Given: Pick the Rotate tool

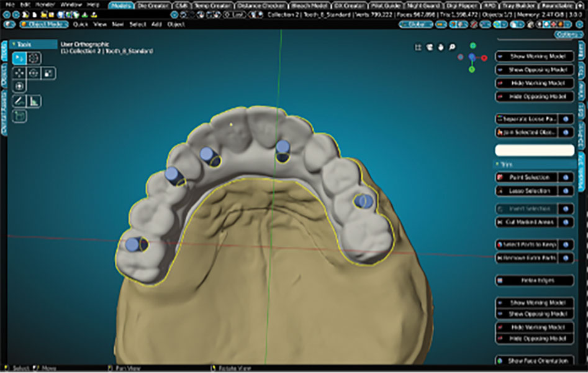Looking at the screenshot, I should point(34,73).
